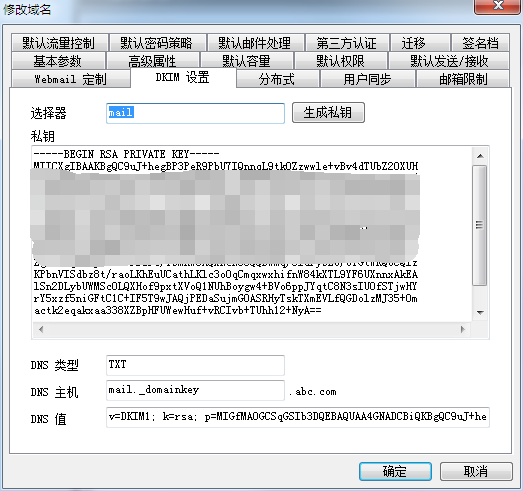Screen dimensions: 523x491
Task: Click the 生成私钥 button
Action: tap(328, 113)
